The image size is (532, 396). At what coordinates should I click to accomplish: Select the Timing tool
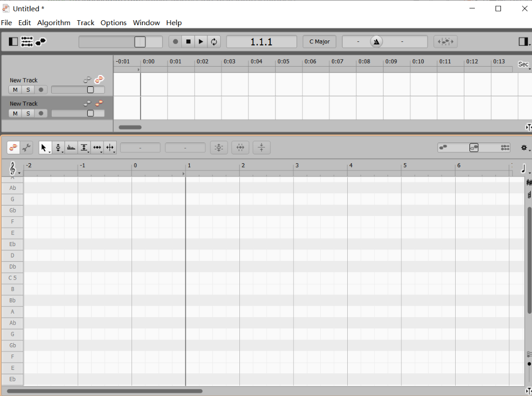pos(97,147)
